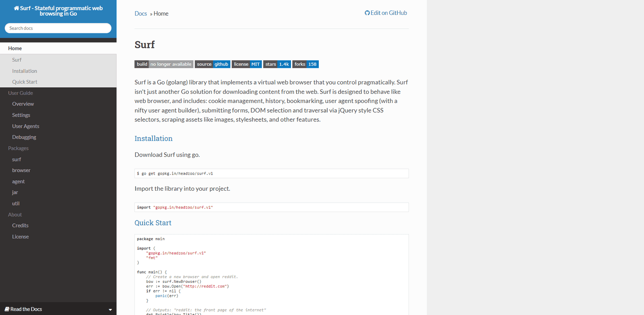
Task: Click the GitHub icon in Edit on GitHub
Action: click(x=367, y=13)
